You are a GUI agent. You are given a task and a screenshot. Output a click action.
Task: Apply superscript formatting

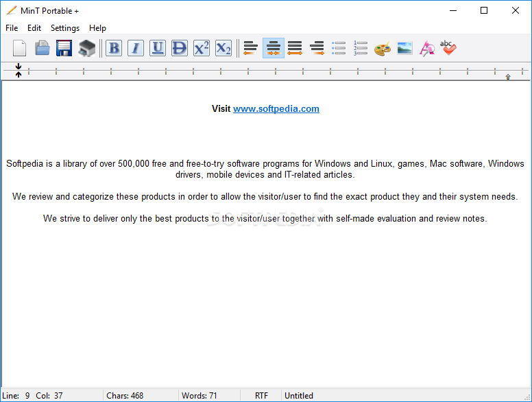(202, 48)
